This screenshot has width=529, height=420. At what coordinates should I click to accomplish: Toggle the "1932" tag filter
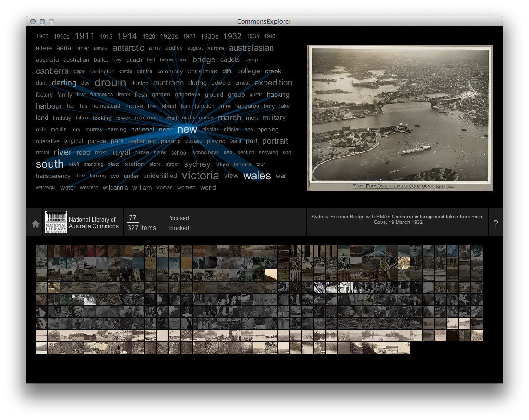[232, 36]
